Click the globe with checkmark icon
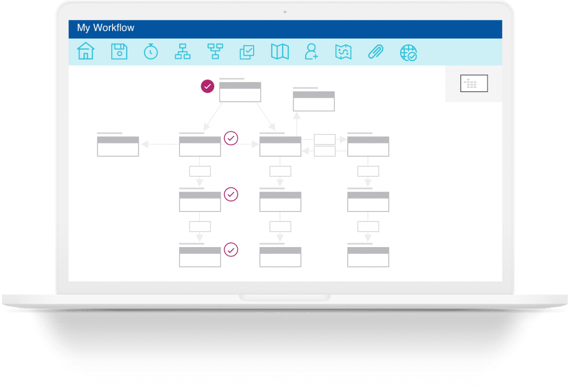The height and width of the screenshot is (392, 570). coord(408,52)
